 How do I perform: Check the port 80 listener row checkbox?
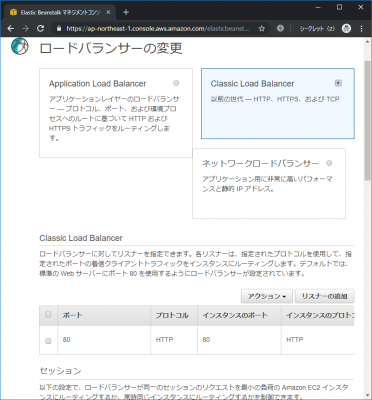pos(48,341)
